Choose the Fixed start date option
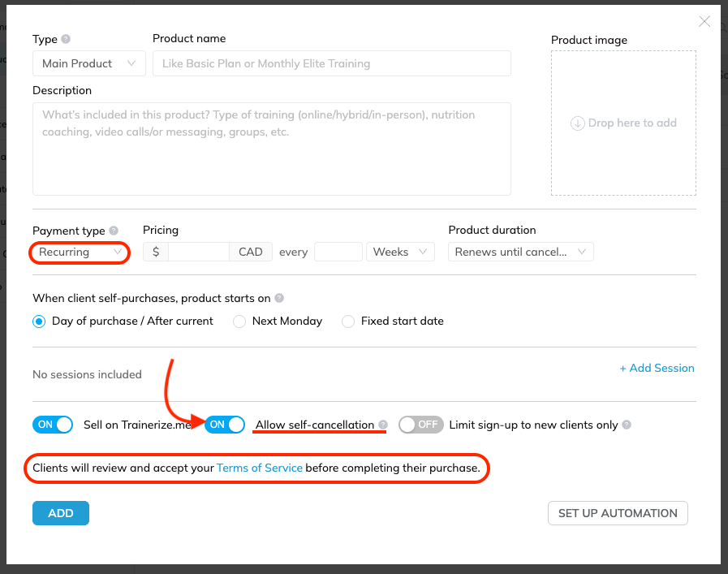 click(347, 322)
